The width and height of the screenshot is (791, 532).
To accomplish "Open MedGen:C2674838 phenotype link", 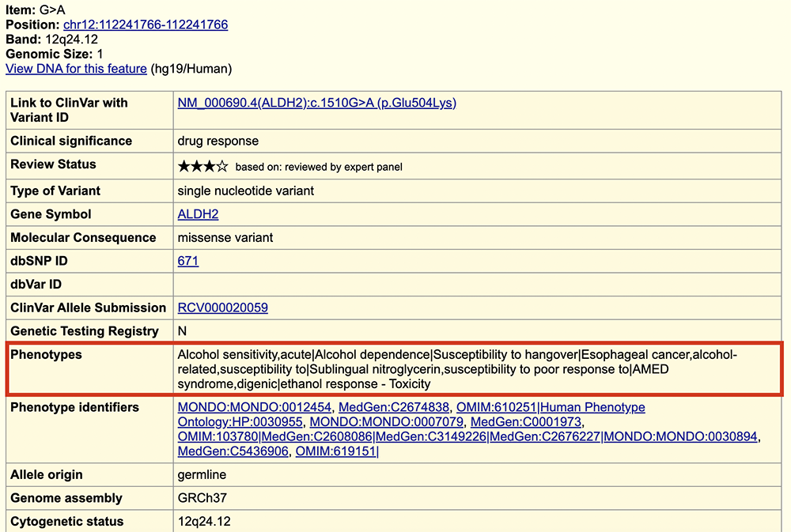I will (x=393, y=407).
